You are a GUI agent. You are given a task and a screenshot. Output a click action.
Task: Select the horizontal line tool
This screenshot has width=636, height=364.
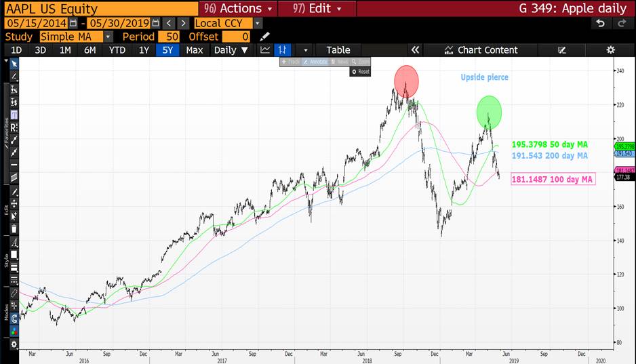tap(14, 165)
